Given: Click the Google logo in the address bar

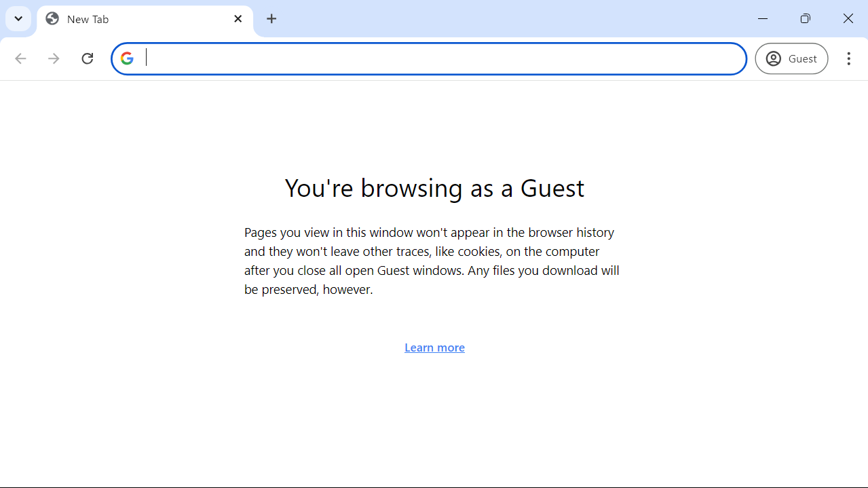Looking at the screenshot, I should click(127, 58).
